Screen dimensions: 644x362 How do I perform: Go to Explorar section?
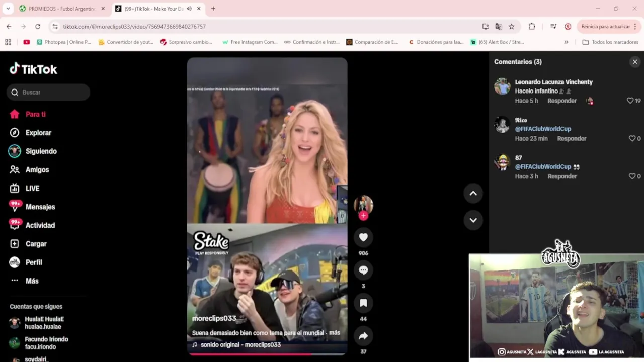[31, 133]
